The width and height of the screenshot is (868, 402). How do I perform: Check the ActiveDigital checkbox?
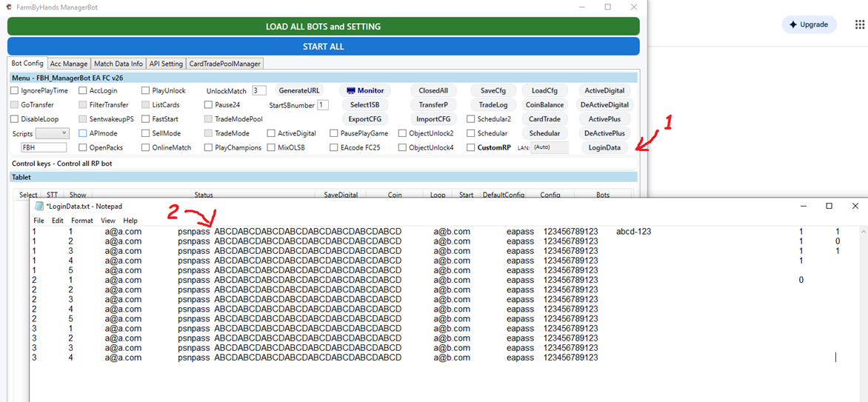tap(271, 133)
